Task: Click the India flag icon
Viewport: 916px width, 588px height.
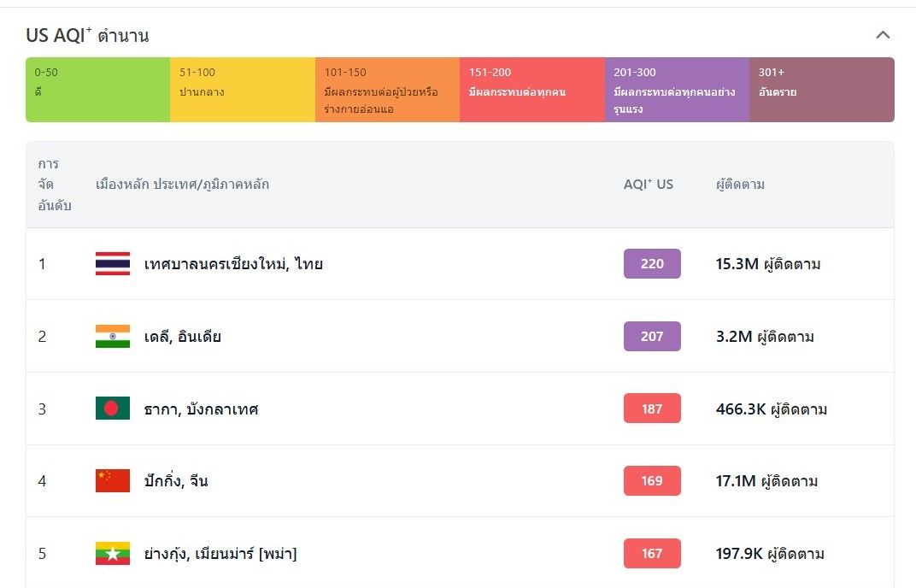Action: (x=113, y=336)
